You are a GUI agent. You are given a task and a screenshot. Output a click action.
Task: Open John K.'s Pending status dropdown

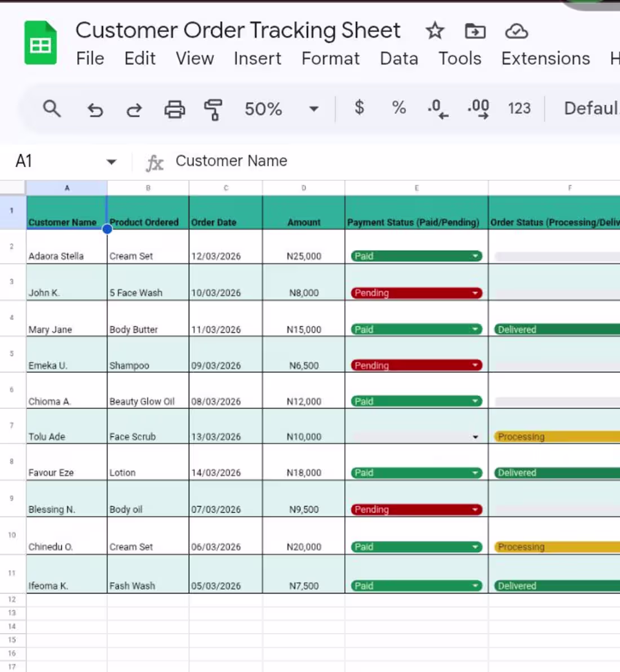pos(417,293)
